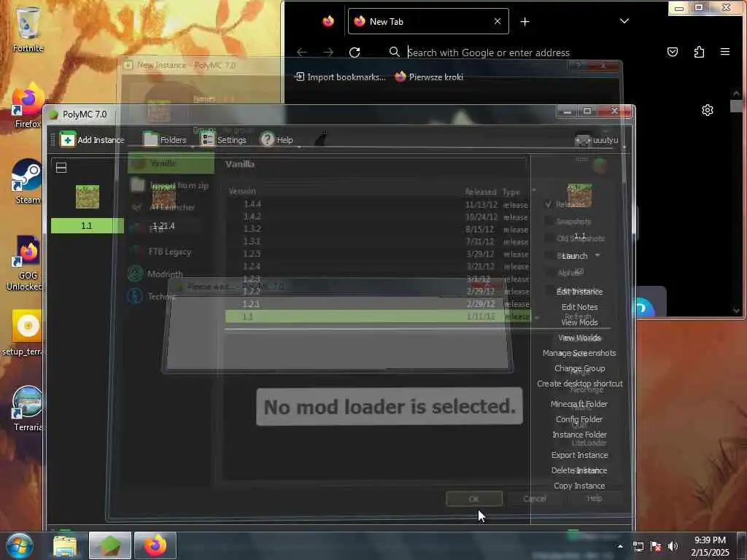Open the Instance Folder

[579, 435]
